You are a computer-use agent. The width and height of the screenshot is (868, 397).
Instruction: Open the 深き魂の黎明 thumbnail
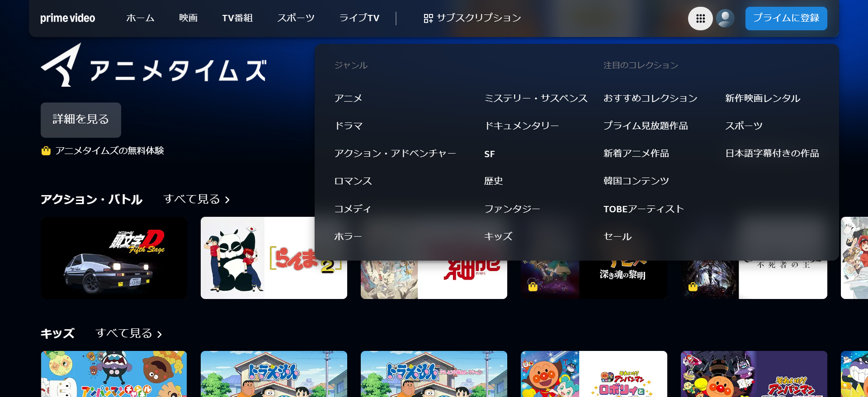pyautogui.click(x=594, y=279)
